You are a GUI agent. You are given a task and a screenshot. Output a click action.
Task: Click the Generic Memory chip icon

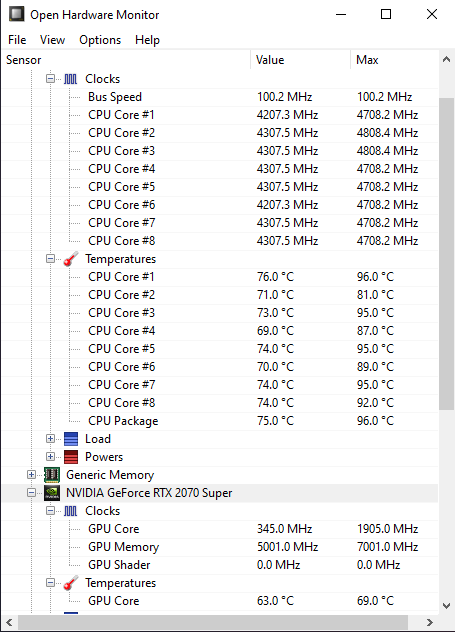[52, 475]
